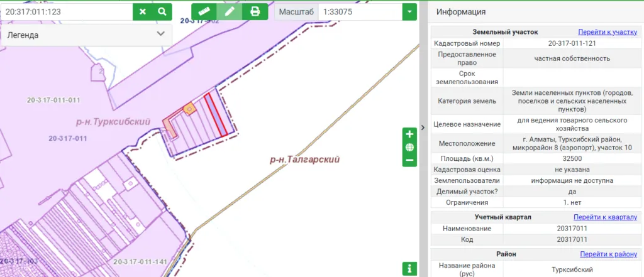Viewport: 644px width, 277px height.
Task: Follow the 'Перейти к участку' link
Action: (608, 31)
